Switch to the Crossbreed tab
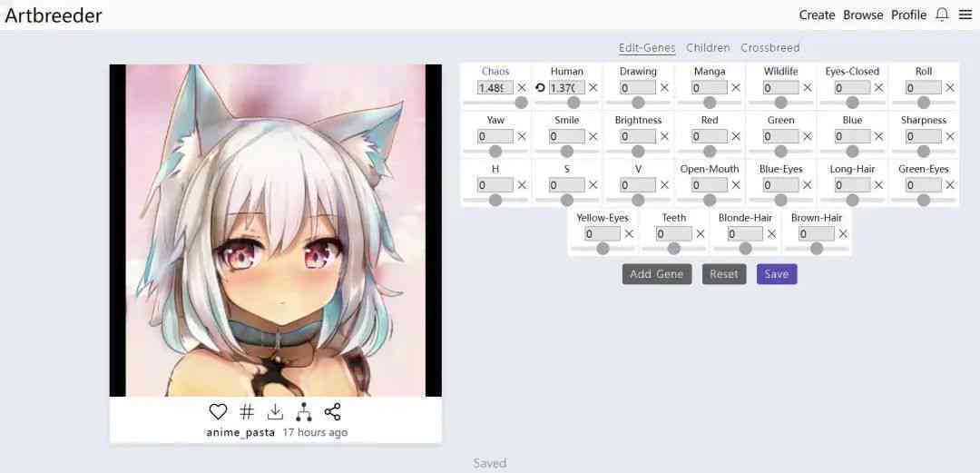This screenshot has width=980, height=473. pyautogui.click(x=770, y=47)
